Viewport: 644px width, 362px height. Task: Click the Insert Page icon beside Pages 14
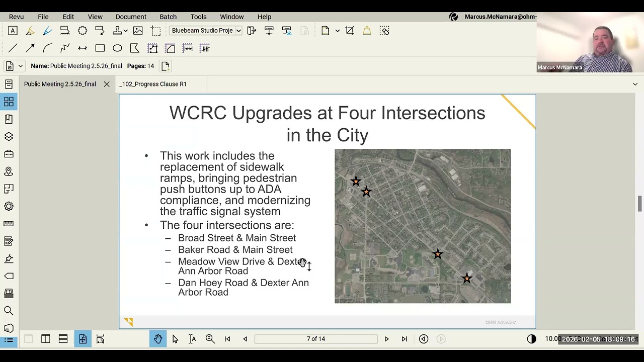tap(165, 66)
